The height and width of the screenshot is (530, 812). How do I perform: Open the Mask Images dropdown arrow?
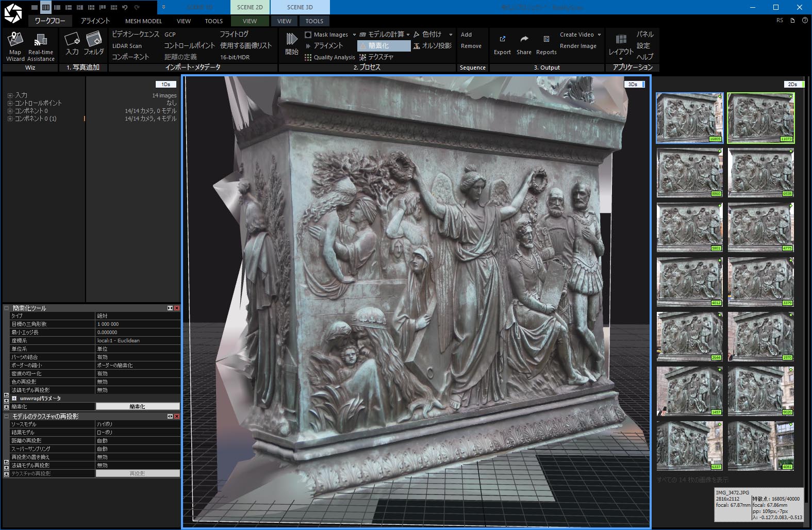click(354, 35)
